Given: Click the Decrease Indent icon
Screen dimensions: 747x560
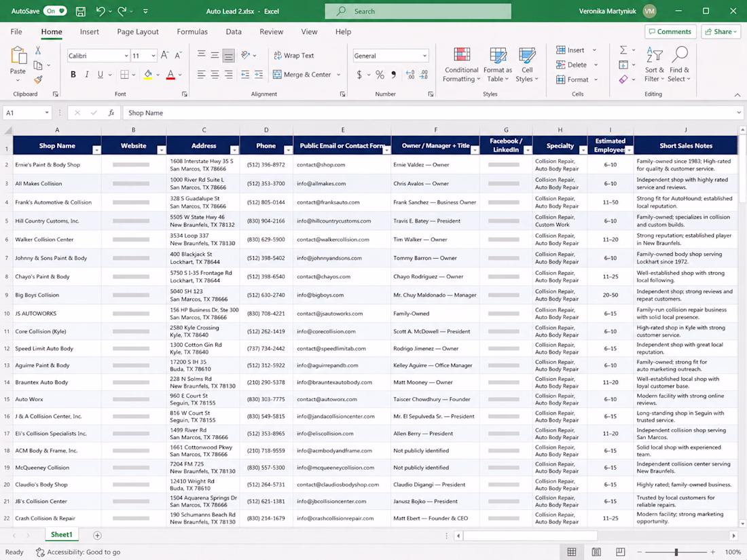Looking at the screenshot, I should [x=245, y=74].
